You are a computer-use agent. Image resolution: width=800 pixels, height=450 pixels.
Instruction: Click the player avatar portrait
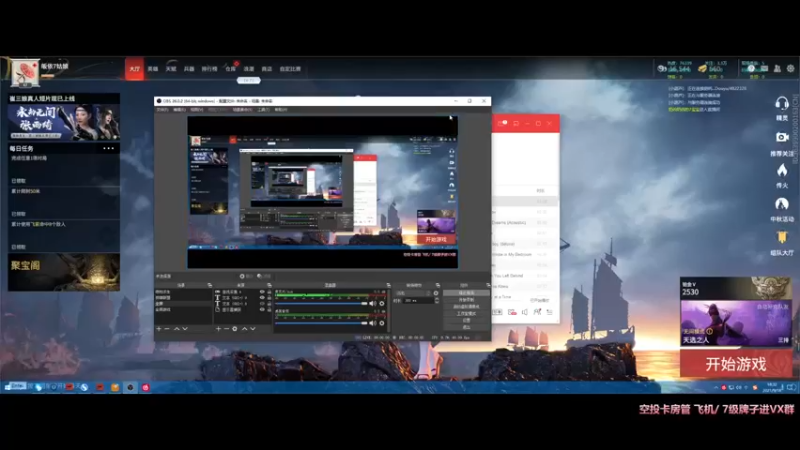coord(24,73)
